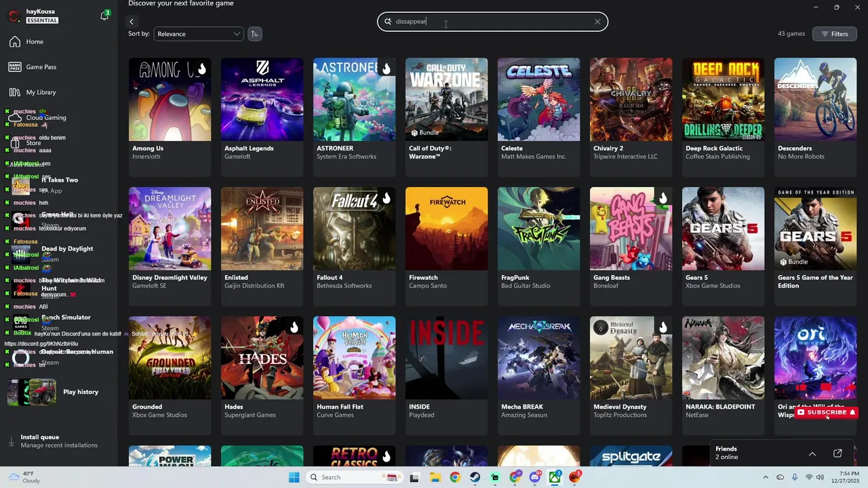868x488 pixels.
Task: Click the FragPunk title text
Action: pos(516,278)
